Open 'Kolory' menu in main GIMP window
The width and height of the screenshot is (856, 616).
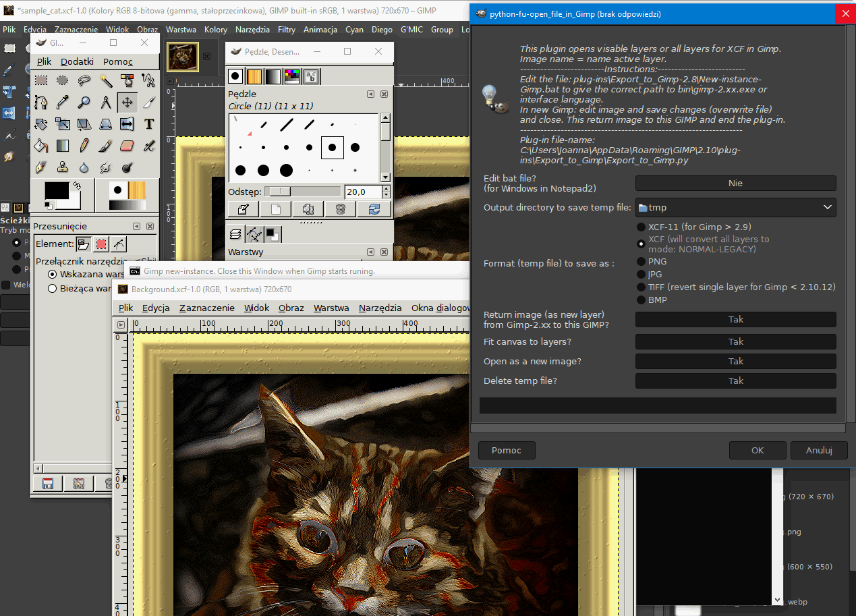(216, 30)
